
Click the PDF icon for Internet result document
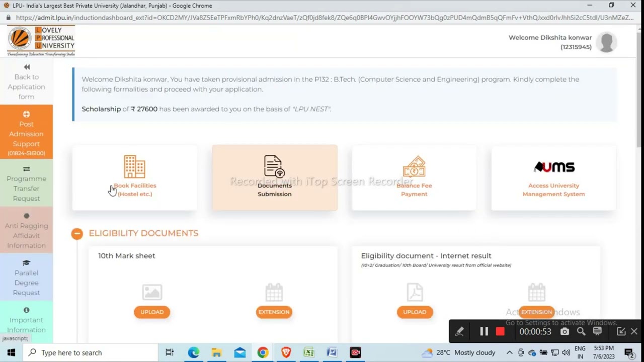click(415, 292)
